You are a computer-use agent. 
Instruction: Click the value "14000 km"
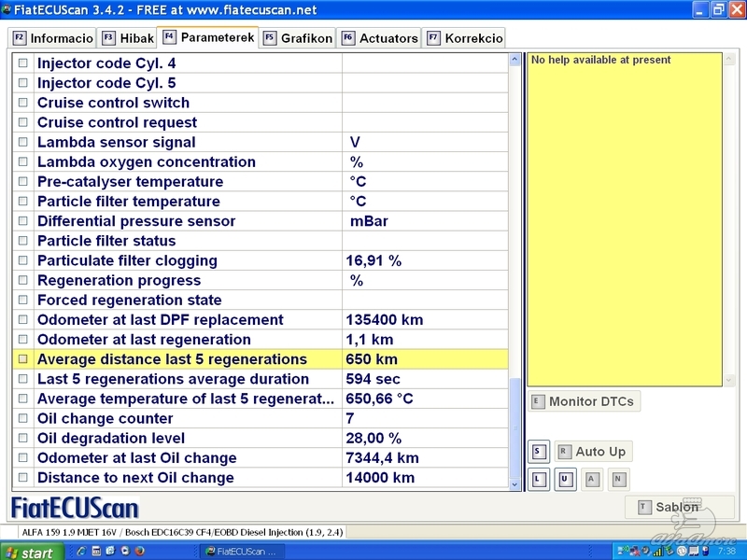click(380, 478)
